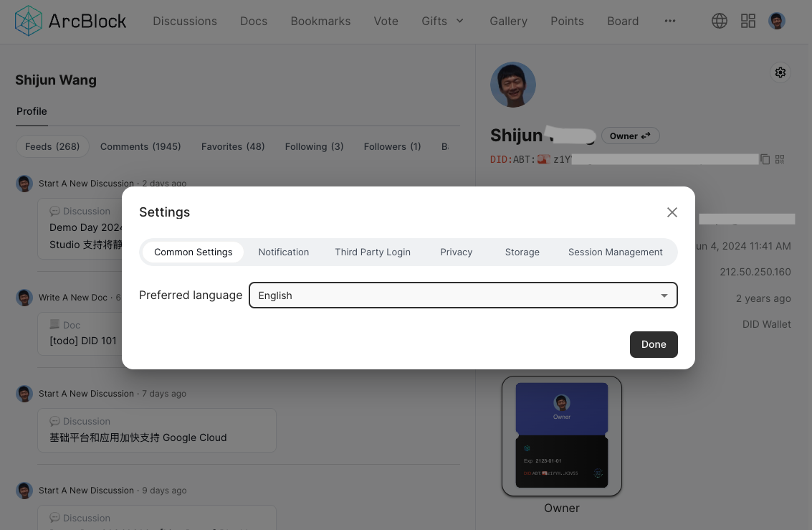Switch the Owner passport badge

coord(630,136)
